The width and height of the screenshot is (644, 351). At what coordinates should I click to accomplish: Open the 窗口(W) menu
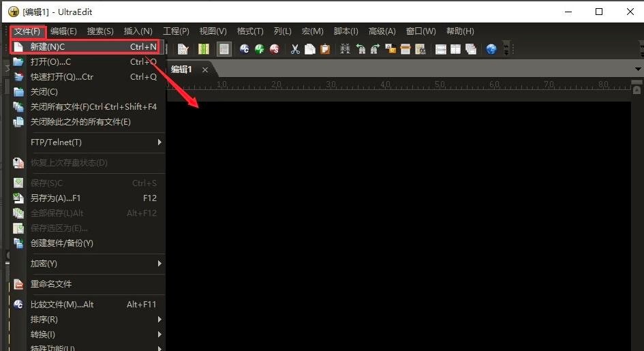click(x=420, y=31)
